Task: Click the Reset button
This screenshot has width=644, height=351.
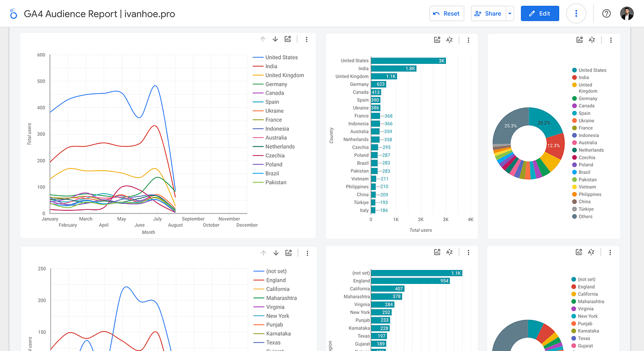Action: [447, 13]
